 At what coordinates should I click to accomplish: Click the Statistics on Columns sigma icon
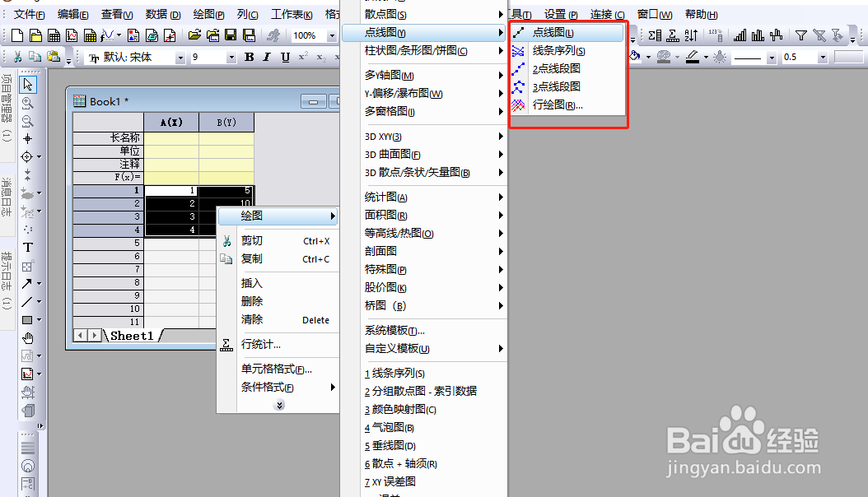(x=655, y=35)
